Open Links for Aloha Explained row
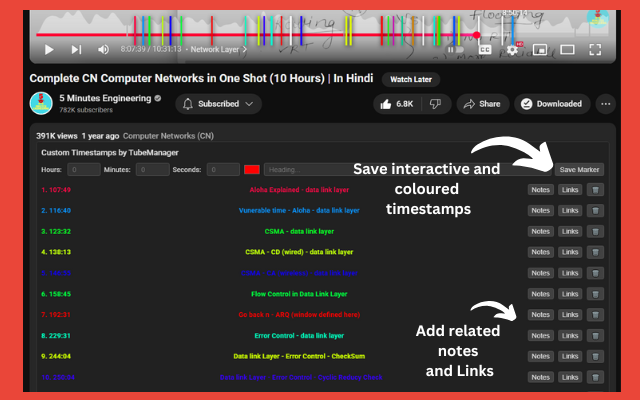Viewport: 640px width, 400px height. pos(570,190)
